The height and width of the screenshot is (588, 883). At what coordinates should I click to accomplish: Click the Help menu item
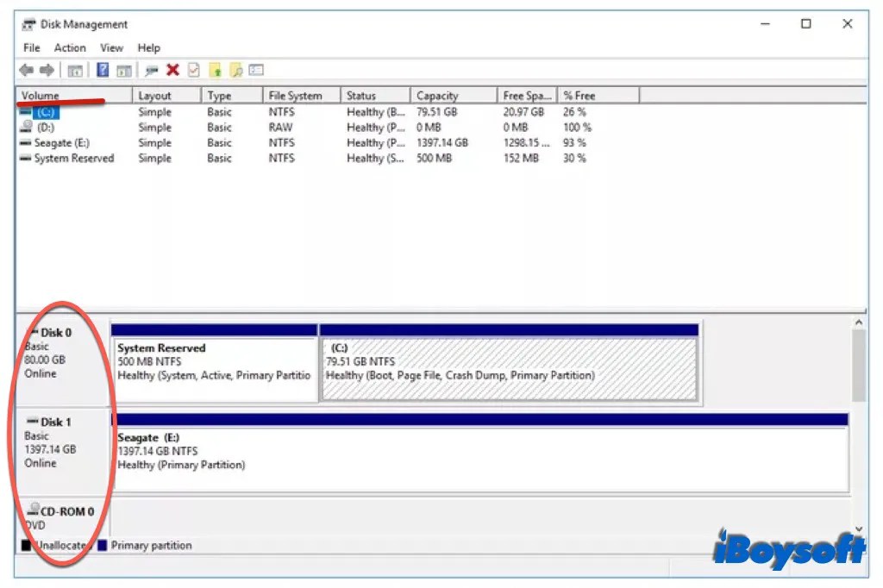[x=148, y=47]
